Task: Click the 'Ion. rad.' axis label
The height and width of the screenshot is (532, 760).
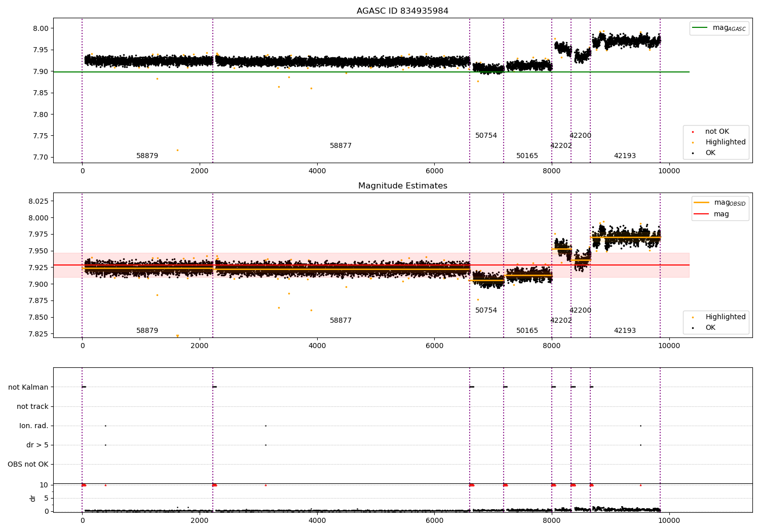Action: coord(34,426)
